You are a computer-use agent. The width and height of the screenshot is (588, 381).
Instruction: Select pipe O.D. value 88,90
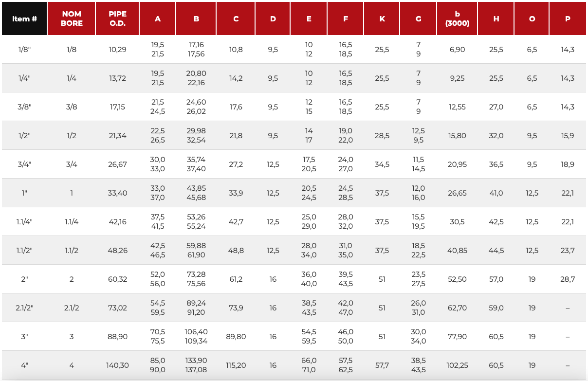coord(117,337)
